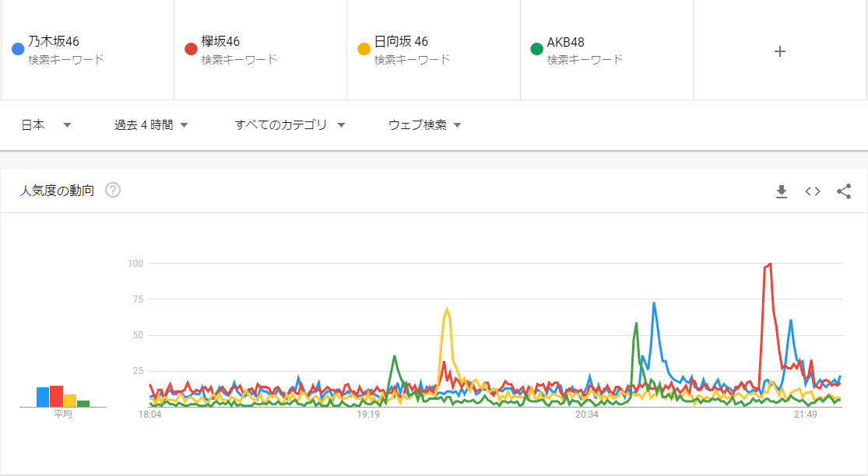Click the yellow dot for 日向坂 46

click(364, 50)
